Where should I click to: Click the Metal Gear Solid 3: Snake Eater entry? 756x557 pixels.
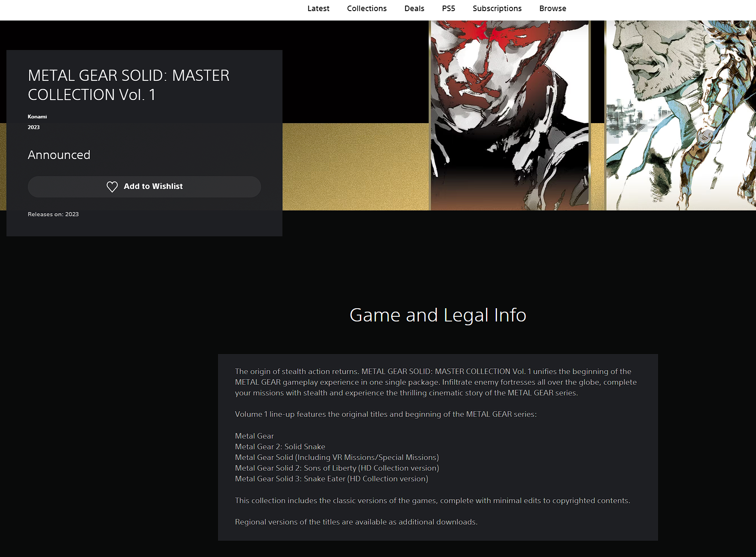coord(331,479)
